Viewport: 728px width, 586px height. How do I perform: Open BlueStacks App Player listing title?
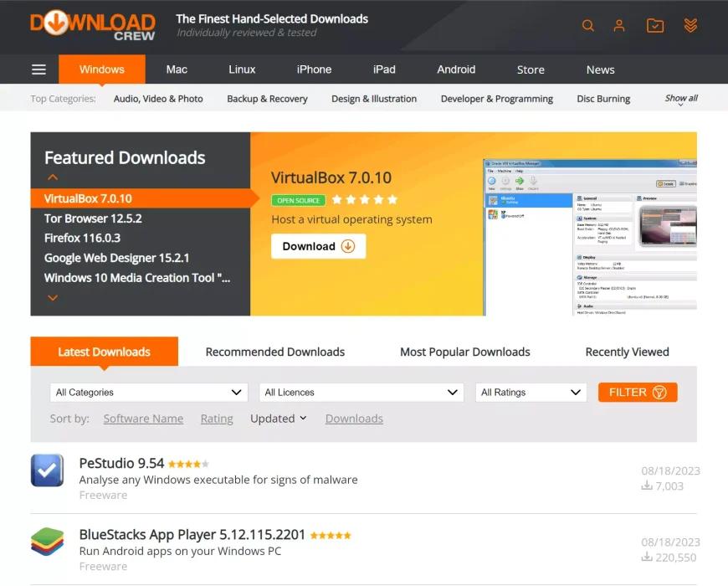click(x=192, y=534)
